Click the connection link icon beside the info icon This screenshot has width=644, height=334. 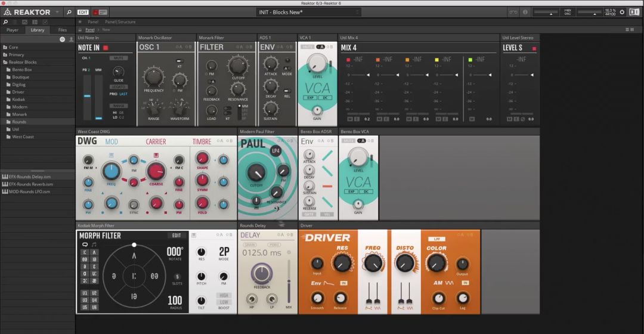point(513,12)
